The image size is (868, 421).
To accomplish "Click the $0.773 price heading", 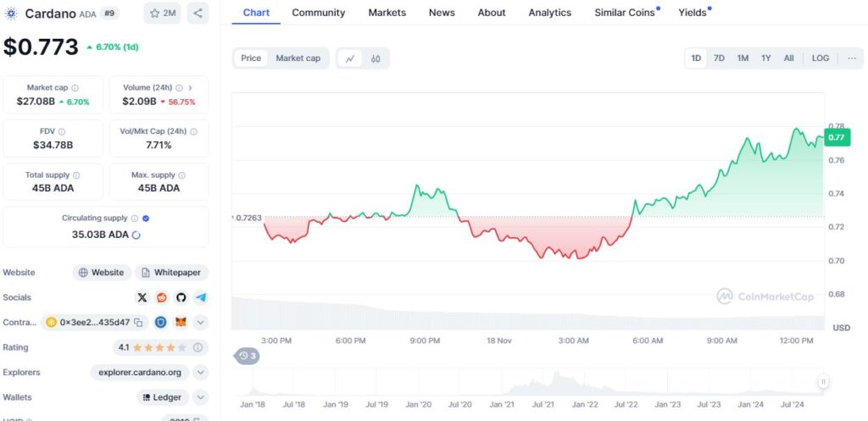I will (x=41, y=47).
